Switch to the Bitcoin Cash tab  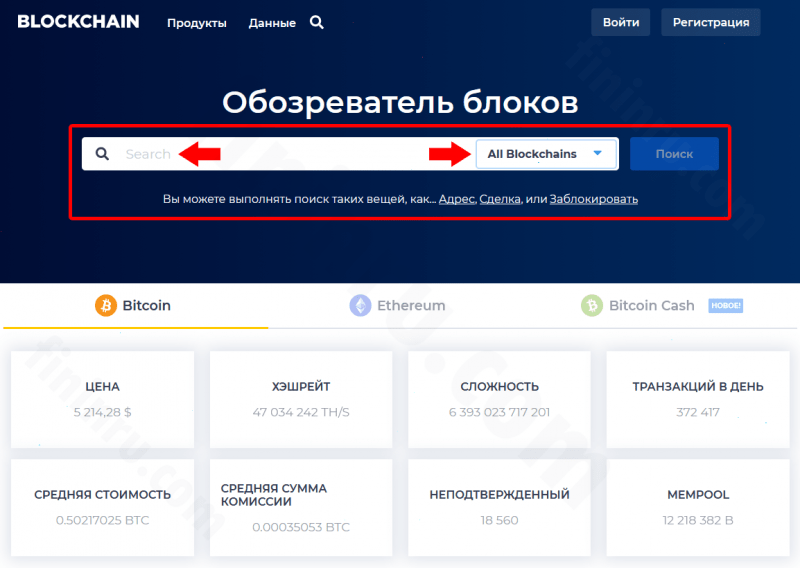tap(664, 306)
